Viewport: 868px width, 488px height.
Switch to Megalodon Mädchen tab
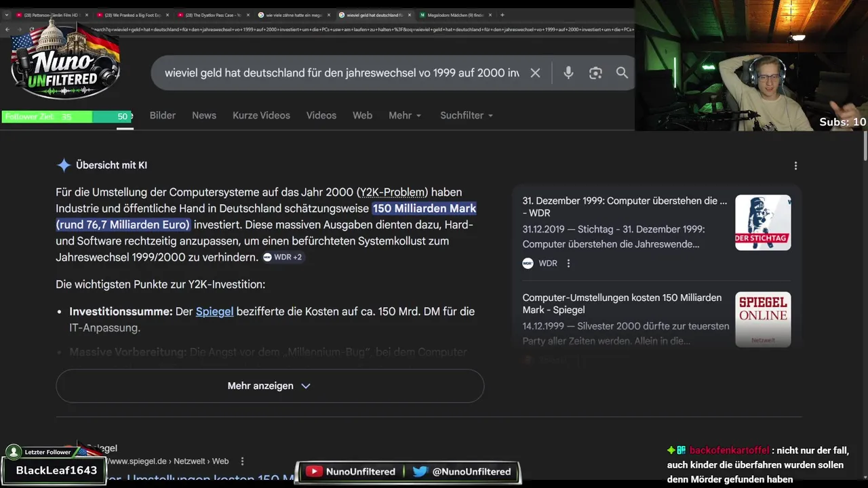(x=455, y=15)
